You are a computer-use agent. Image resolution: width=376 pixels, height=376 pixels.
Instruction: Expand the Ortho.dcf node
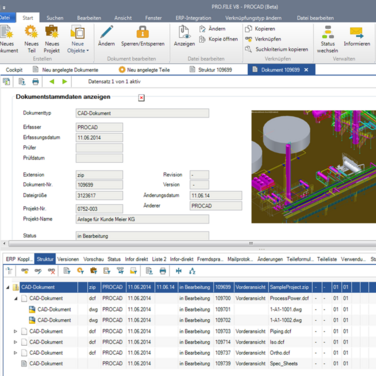15,353
